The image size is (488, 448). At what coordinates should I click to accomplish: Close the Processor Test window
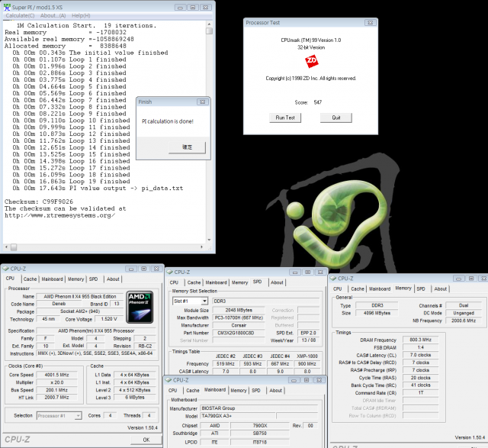[370, 22]
